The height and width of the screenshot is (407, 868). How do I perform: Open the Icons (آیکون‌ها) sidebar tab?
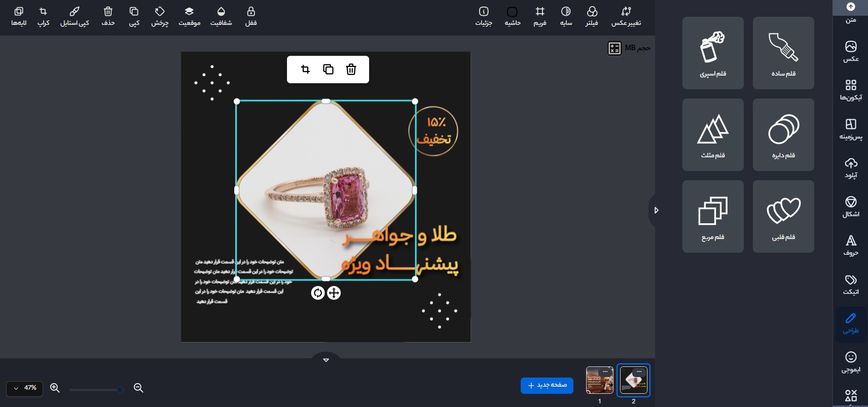tap(851, 90)
